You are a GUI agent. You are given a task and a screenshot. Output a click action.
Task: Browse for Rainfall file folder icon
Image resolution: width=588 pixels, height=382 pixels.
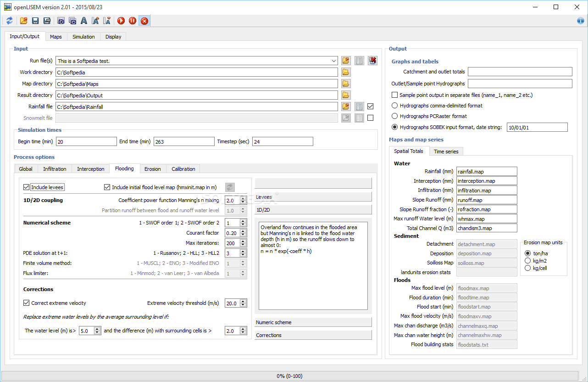(346, 107)
